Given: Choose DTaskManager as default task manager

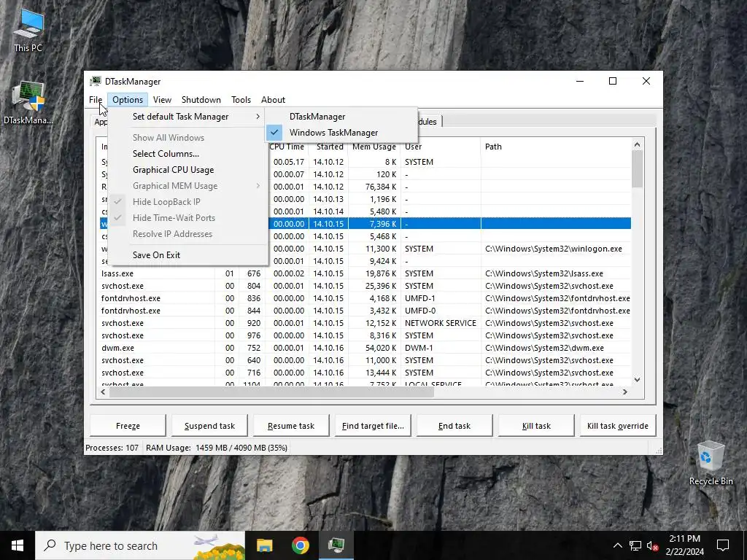Looking at the screenshot, I should coord(341,117).
